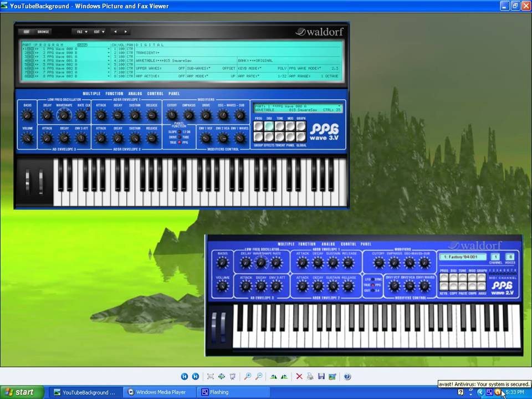Click the pitch wheel on Wave 3.V
The height and width of the screenshot is (399, 532).
[28, 182]
